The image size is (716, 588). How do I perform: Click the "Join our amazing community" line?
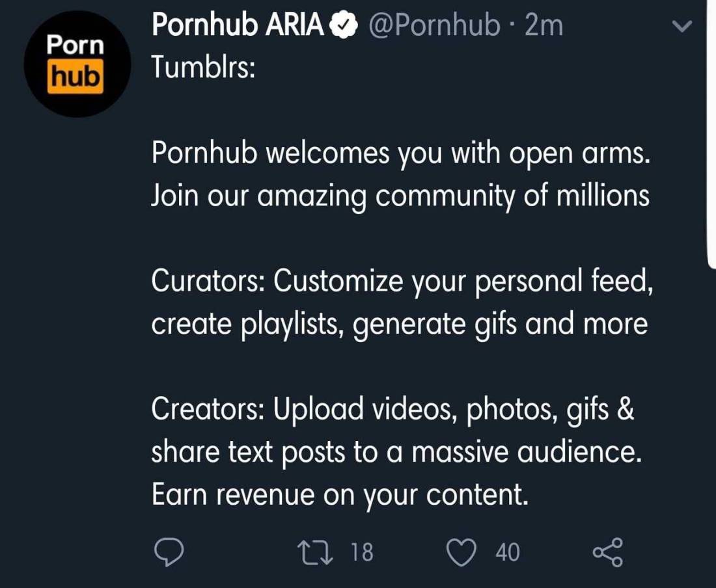coord(400,196)
